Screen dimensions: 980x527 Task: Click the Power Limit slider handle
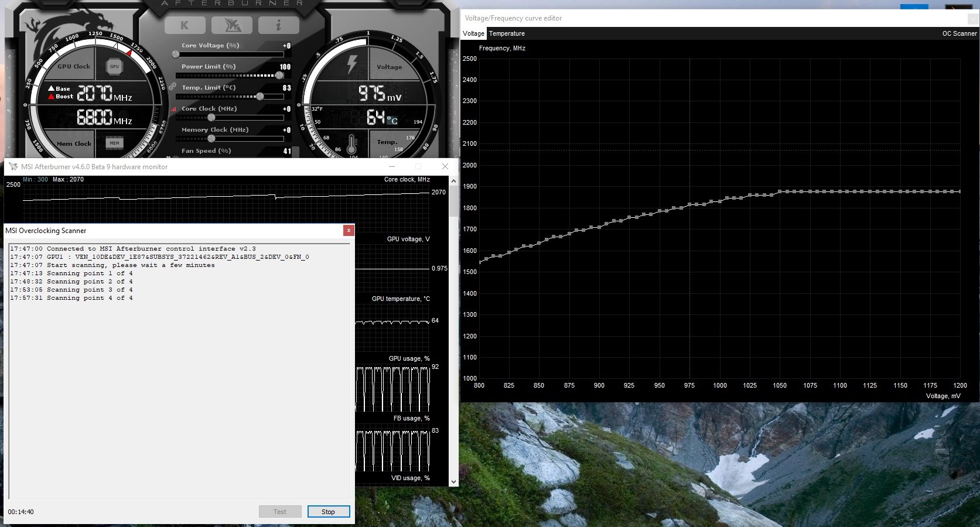(x=279, y=76)
